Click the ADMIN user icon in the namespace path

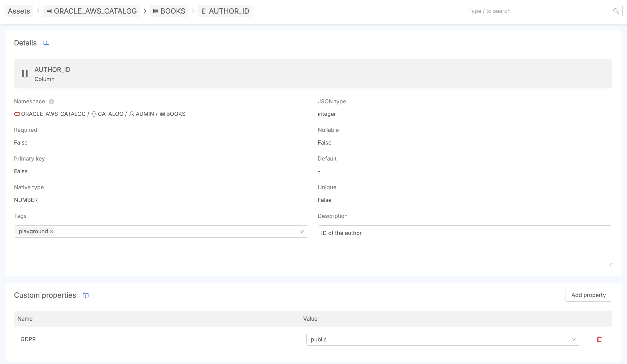point(132,114)
